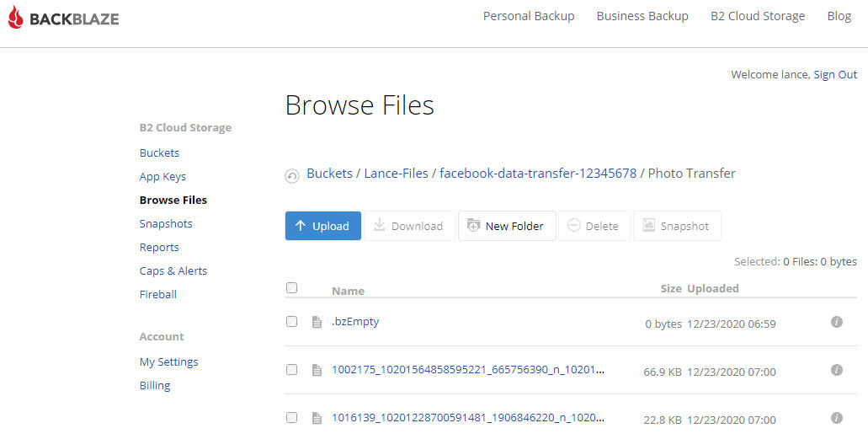Click the Uploaded column header

click(x=713, y=288)
